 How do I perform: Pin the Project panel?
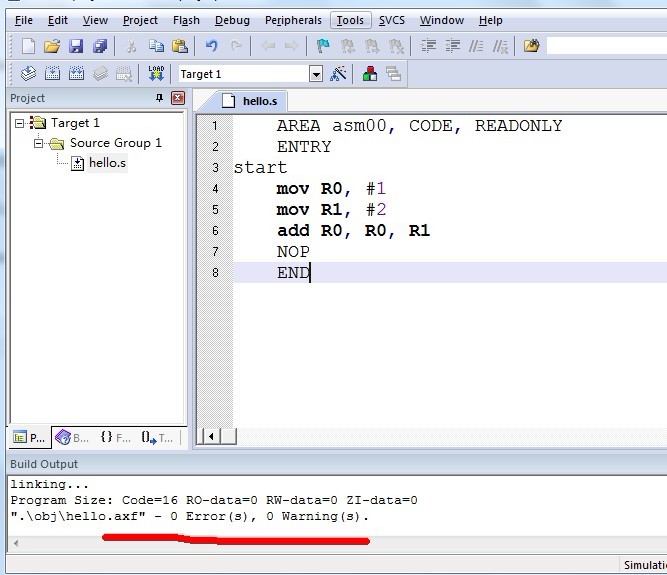159,98
